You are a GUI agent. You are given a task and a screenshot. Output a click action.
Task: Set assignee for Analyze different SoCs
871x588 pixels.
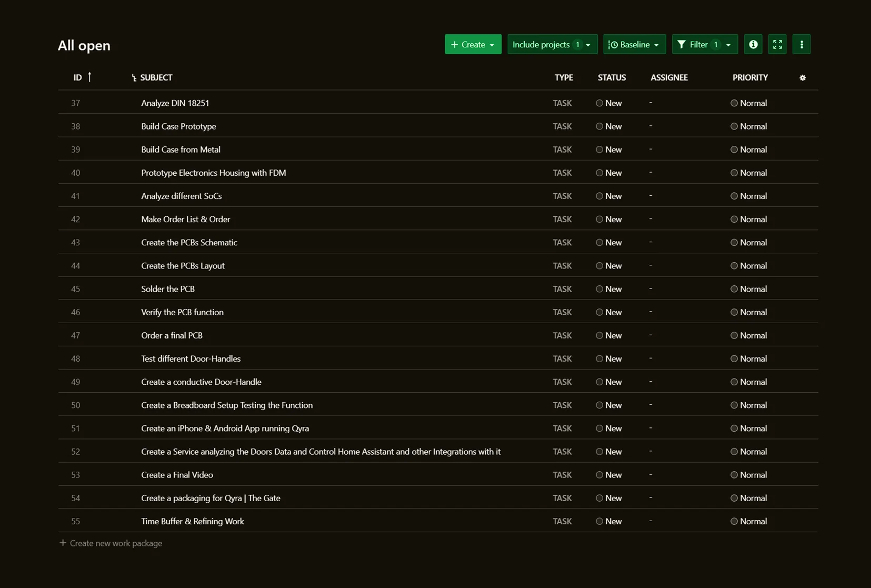pos(651,195)
